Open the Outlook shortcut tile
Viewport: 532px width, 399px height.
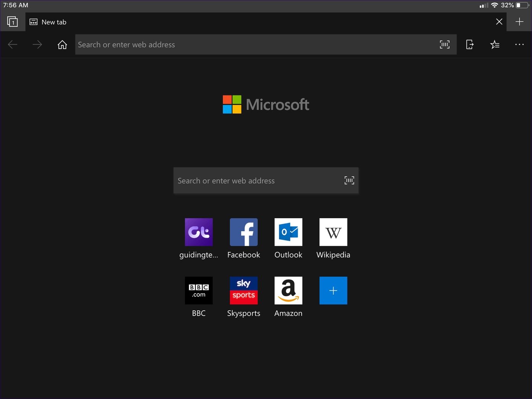(288, 232)
